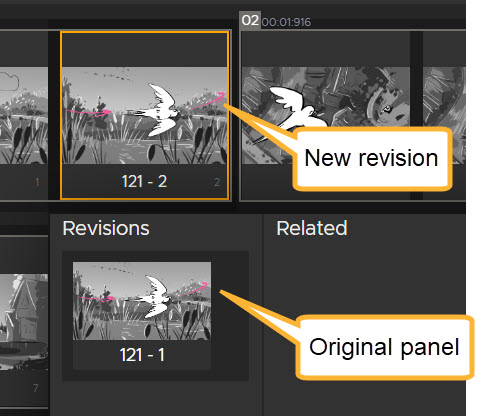Click the "121 - 1" revision name label
Screen dimensions: 477x416
[x=142, y=355]
